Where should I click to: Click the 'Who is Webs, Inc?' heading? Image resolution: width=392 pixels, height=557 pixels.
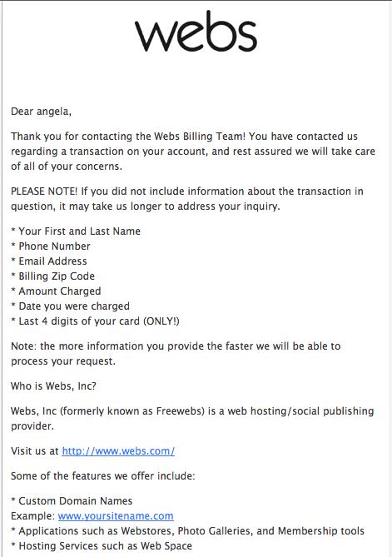click(x=53, y=386)
